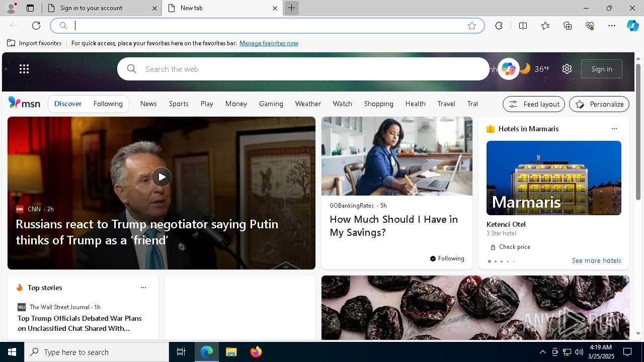Open the Health menu item
Screen dimensions: 644x362
coord(415,104)
